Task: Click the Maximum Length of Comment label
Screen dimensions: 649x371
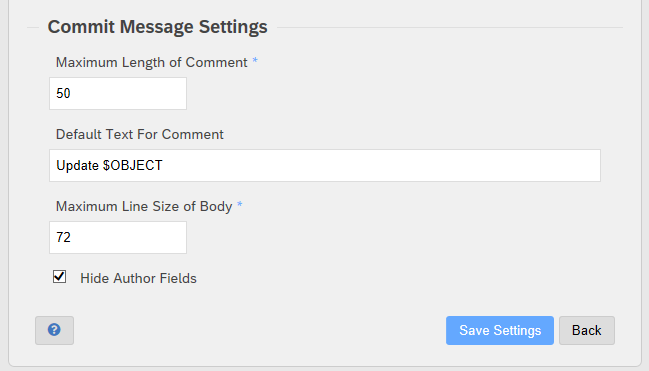Action: (x=151, y=62)
